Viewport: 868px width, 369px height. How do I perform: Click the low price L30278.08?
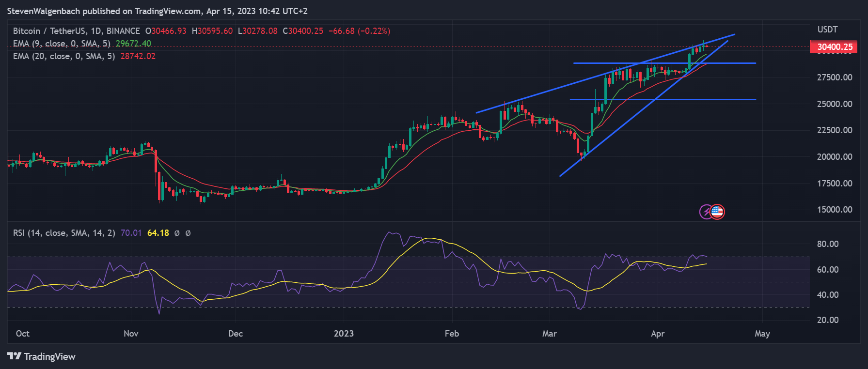258,31
